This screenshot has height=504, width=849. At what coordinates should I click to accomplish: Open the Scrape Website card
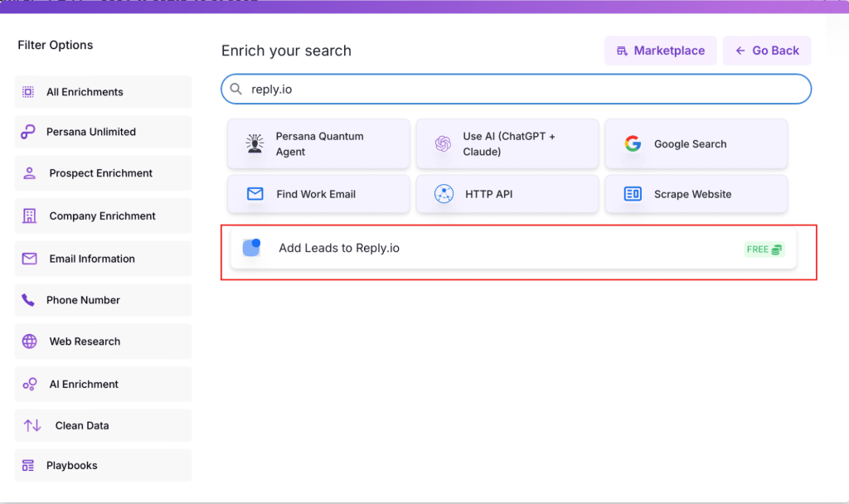(696, 193)
